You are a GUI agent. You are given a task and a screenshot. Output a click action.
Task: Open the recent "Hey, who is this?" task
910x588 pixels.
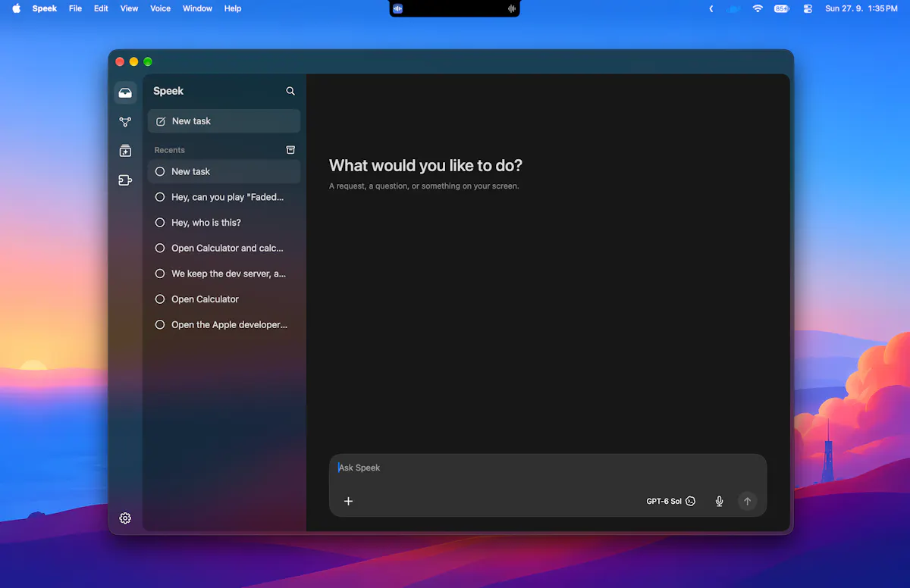[224, 223]
